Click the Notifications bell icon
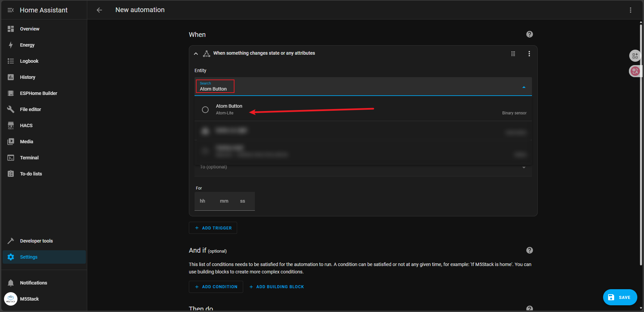 point(11,283)
